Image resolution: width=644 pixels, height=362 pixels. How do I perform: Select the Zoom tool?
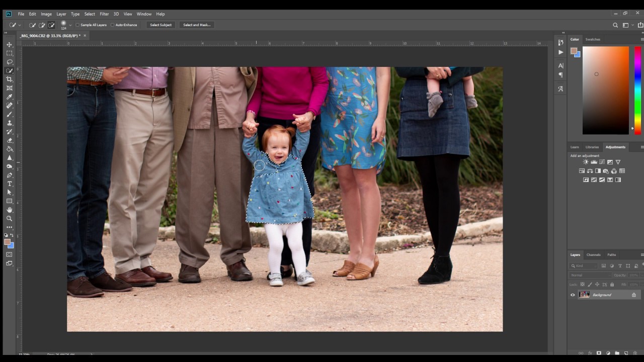point(10,218)
